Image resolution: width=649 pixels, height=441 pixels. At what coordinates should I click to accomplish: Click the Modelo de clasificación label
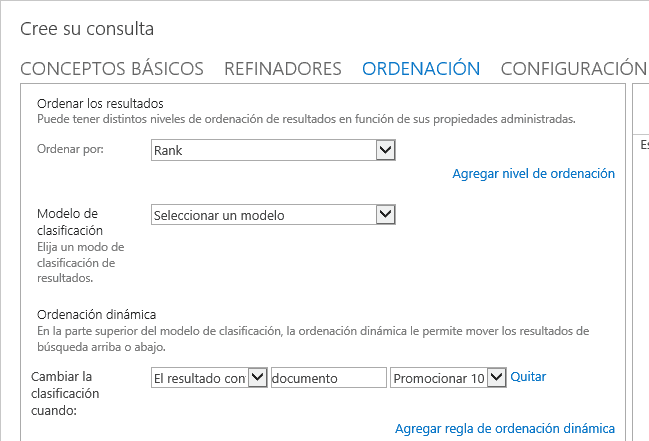pos(70,222)
